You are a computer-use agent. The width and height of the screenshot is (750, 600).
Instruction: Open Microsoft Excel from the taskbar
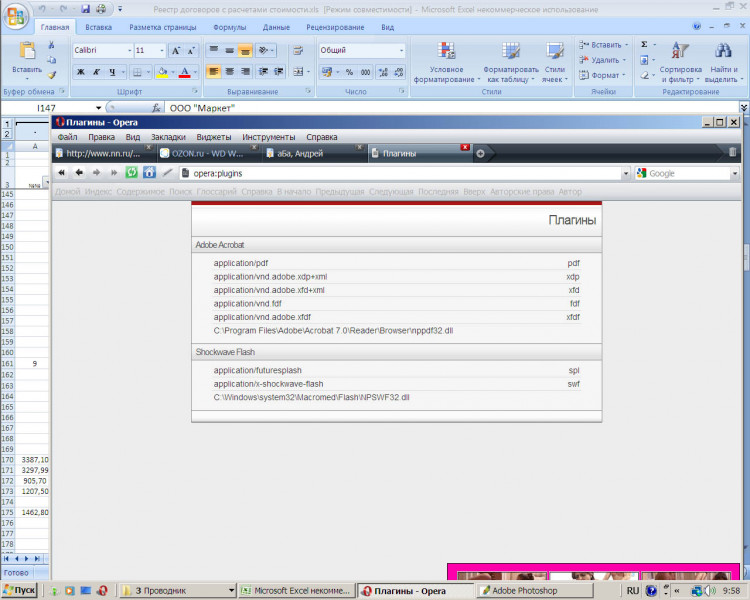click(297, 591)
